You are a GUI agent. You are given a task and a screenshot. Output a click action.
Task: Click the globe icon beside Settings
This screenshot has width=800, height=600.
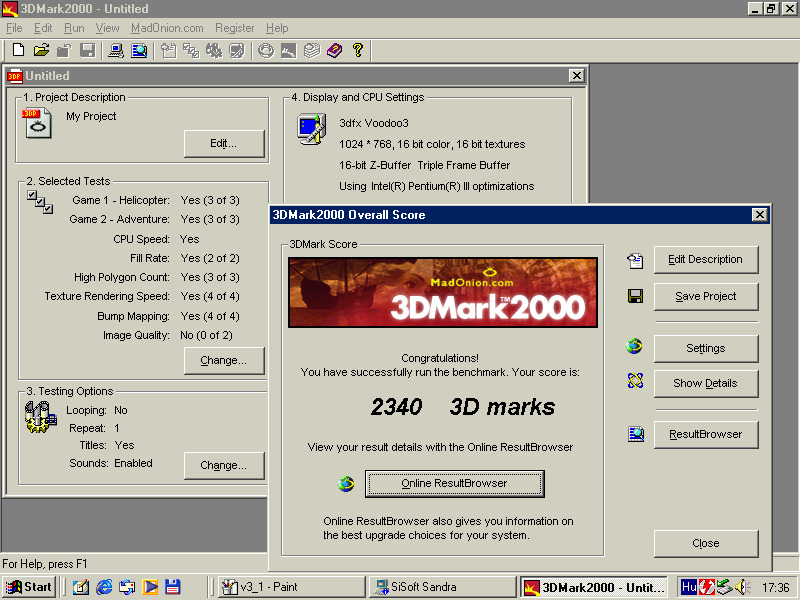635,346
